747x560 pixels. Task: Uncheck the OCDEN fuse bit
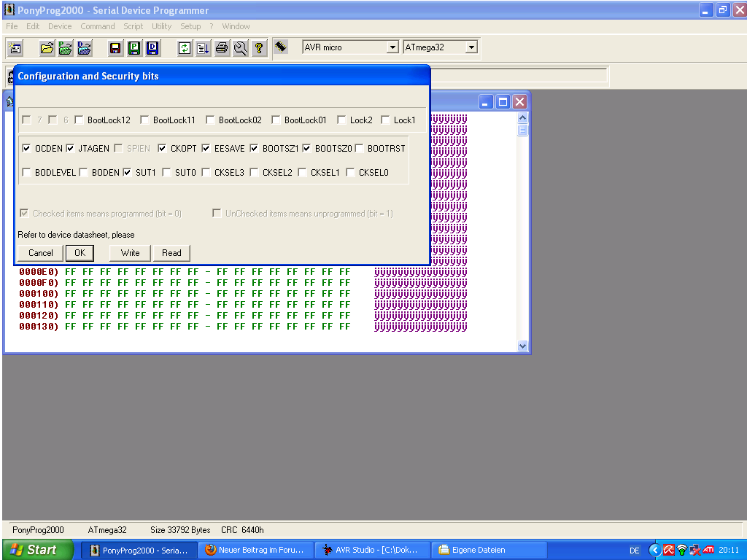pyautogui.click(x=27, y=149)
